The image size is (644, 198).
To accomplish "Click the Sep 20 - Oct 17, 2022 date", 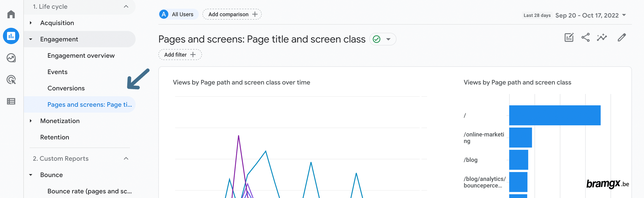I will tap(587, 15).
